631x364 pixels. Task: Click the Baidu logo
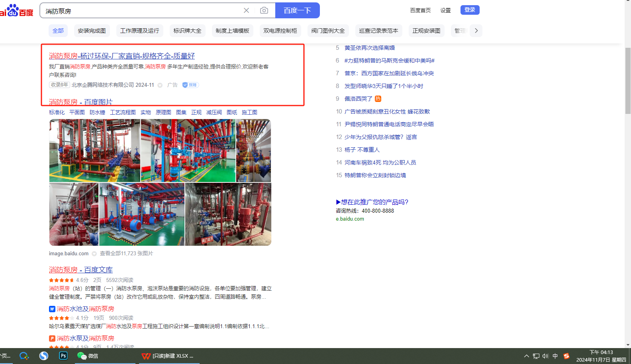(17, 10)
